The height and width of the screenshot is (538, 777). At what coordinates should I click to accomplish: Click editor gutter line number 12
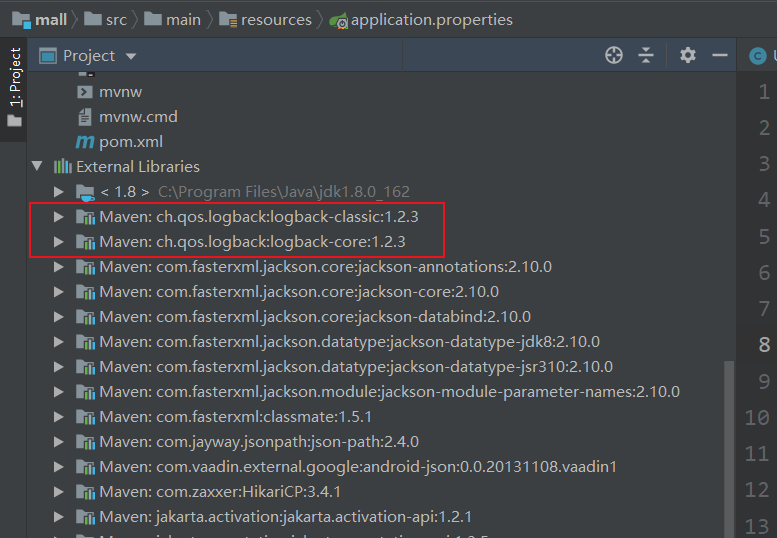[757, 489]
